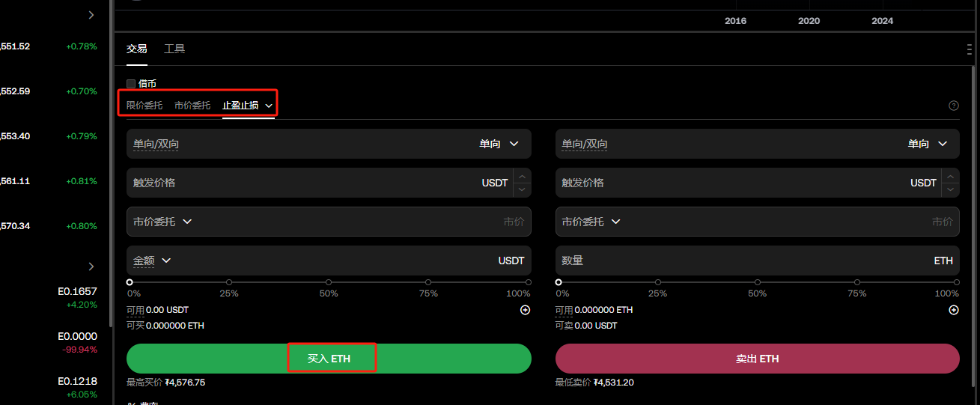Select the row showing +0.70%

[x=49, y=91]
